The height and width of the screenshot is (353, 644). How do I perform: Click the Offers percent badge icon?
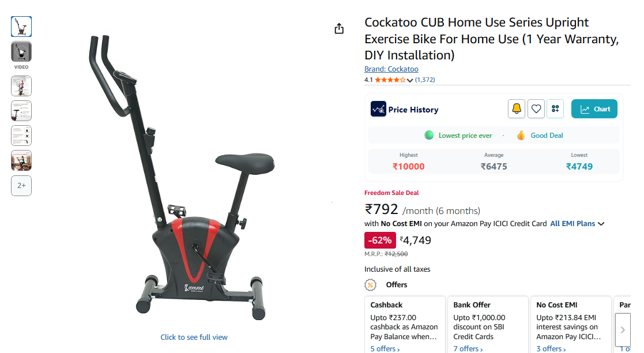click(371, 285)
